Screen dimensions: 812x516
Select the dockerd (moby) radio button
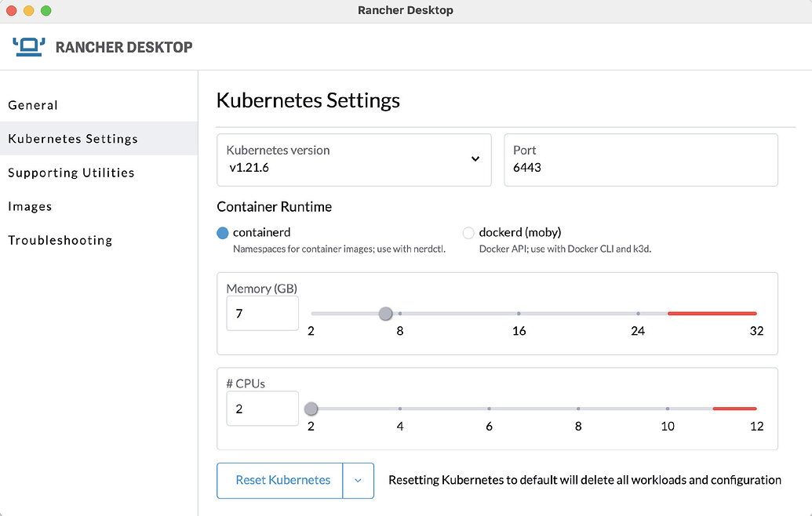pyautogui.click(x=468, y=233)
